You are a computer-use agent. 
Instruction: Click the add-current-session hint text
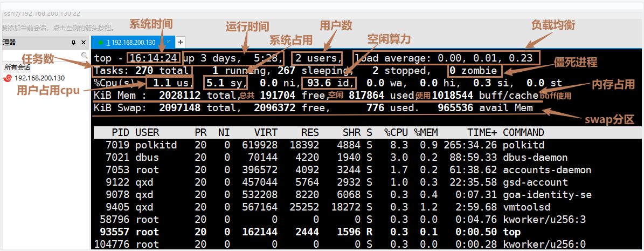[x=58, y=28]
